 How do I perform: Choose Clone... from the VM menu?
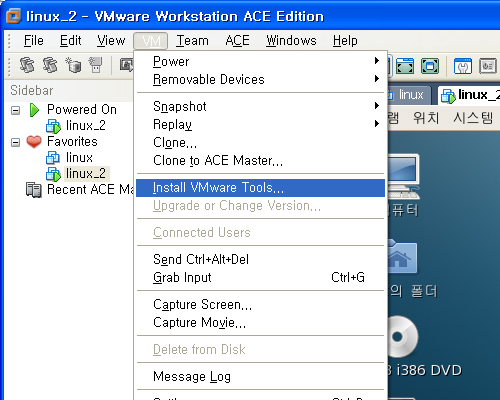point(260,142)
